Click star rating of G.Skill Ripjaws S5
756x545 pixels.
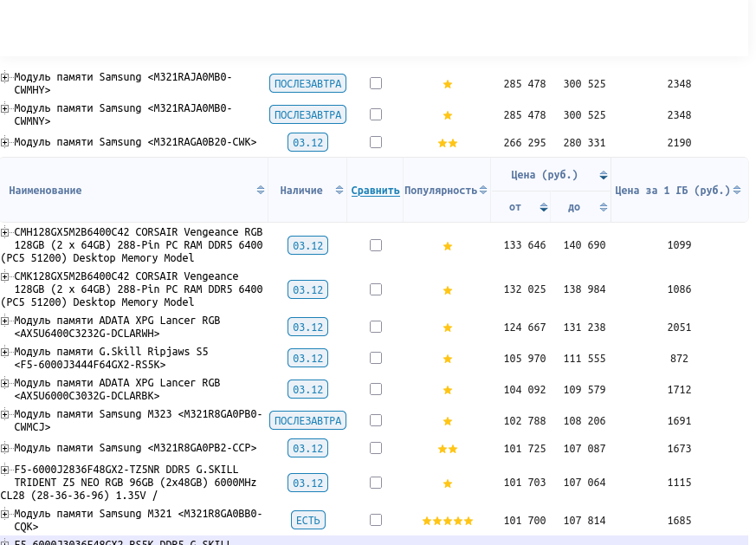[x=448, y=359]
